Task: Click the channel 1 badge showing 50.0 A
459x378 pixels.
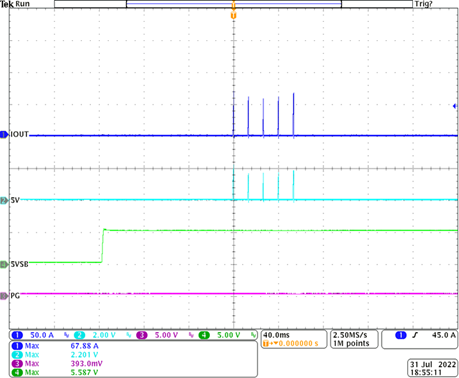Action: pos(33,335)
